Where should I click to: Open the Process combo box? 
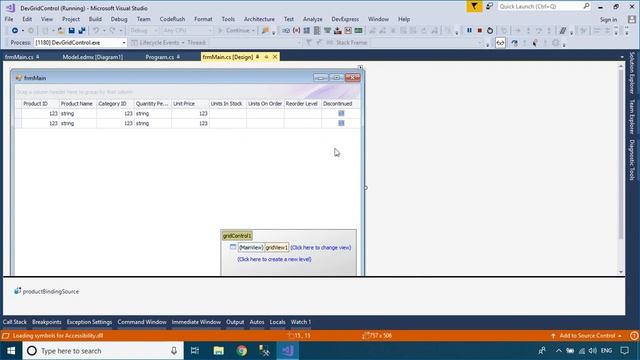pos(80,42)
